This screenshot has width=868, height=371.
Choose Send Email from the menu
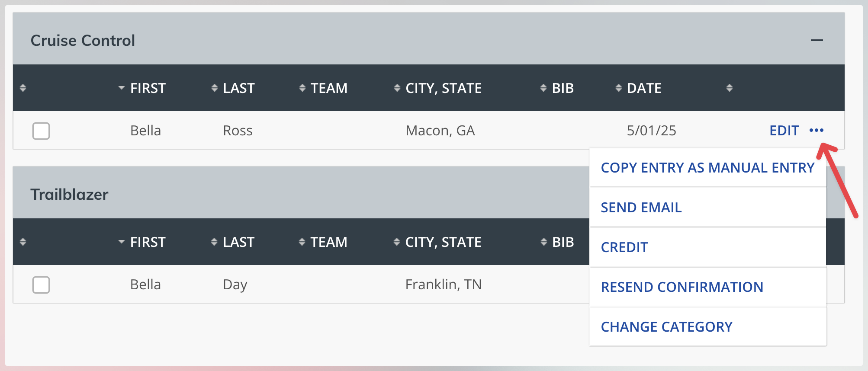click(708, 208)
